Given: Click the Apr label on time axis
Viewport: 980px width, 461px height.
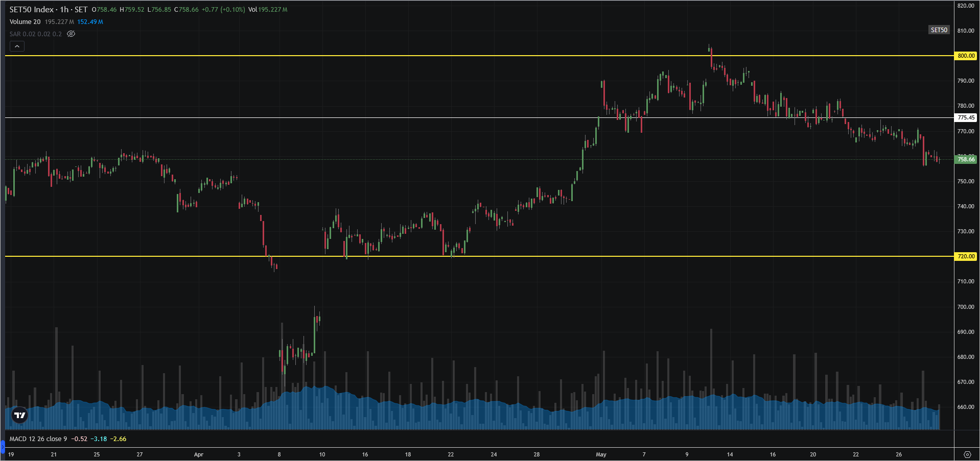Looking at the screenshot, I should pyautogui.click(x=199, y=454).
